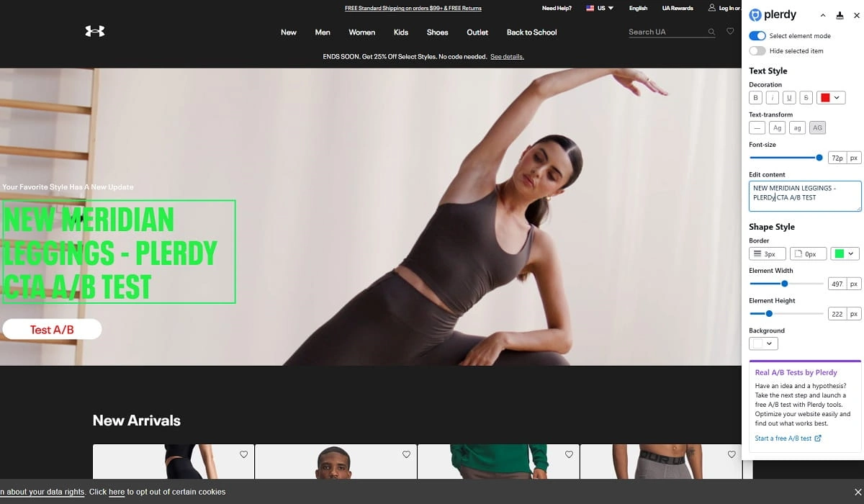Screen dimensions: 864x504
Task: Apply italic text decoration
Action: coord(773,98)
